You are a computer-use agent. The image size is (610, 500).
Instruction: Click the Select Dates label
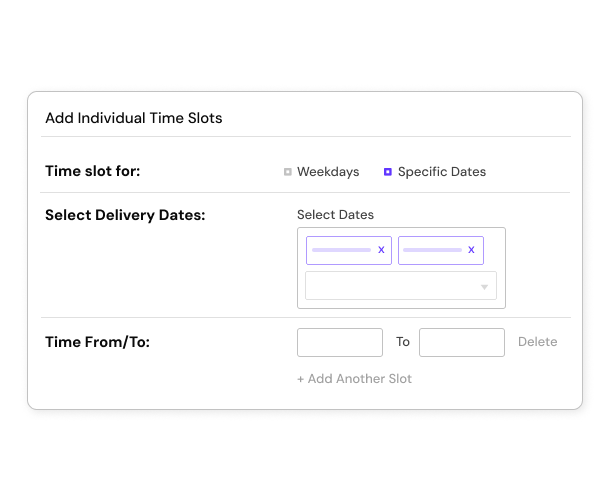335,214
